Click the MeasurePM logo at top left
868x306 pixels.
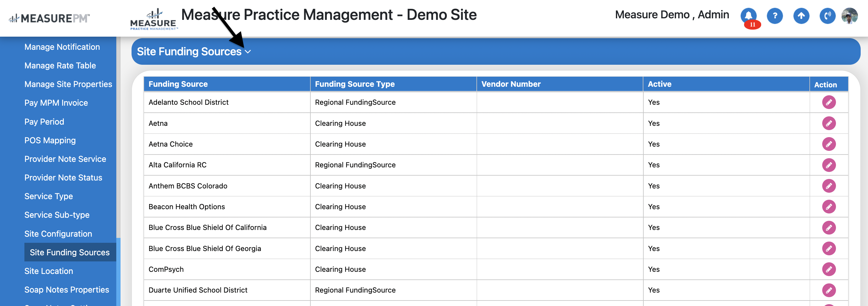point(49,18)
